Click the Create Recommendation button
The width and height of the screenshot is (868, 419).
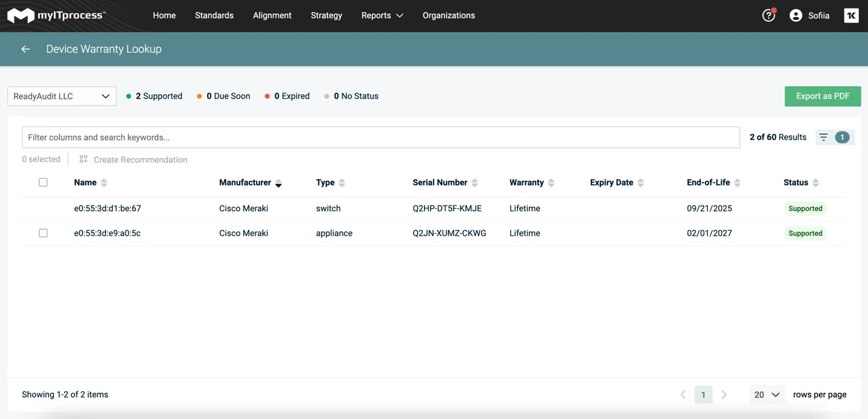click(x=133, y=160)
